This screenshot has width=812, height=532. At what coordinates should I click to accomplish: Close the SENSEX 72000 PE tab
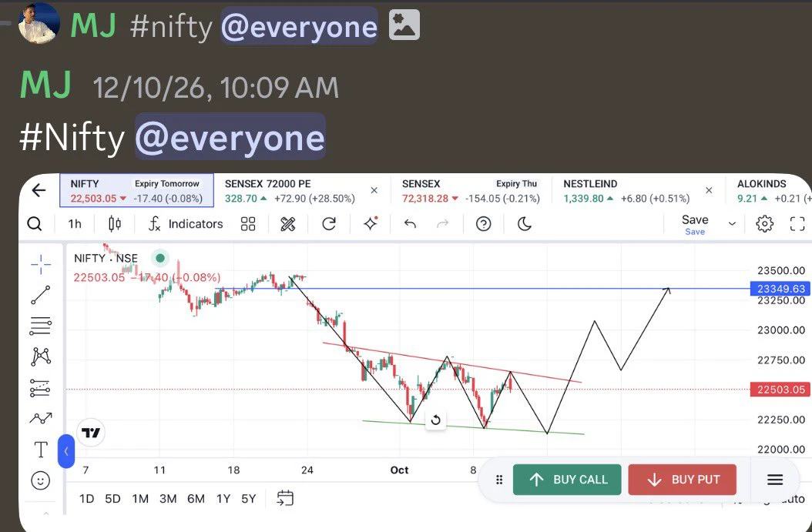click(374, 190)
